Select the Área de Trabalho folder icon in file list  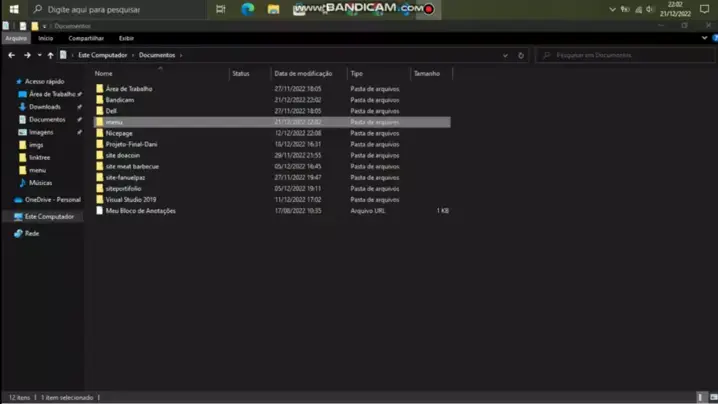point(100,88)
